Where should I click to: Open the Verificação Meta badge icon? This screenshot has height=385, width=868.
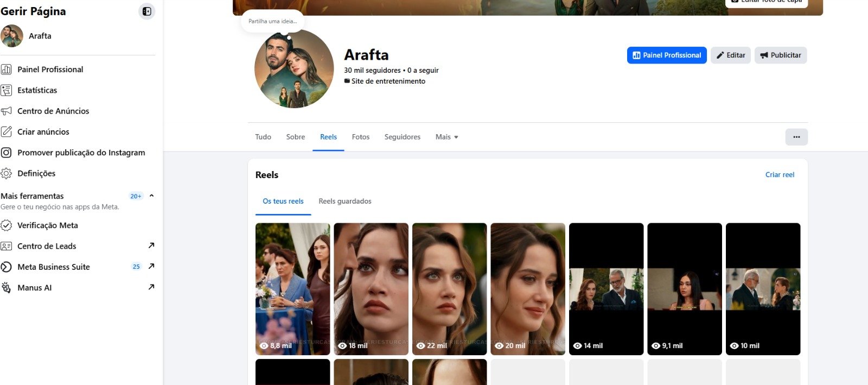(x=7, y=225)
